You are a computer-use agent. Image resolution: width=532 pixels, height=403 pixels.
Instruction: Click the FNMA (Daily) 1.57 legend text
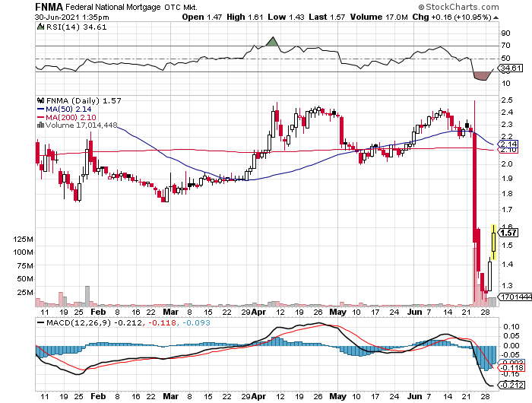coord(84,100)
